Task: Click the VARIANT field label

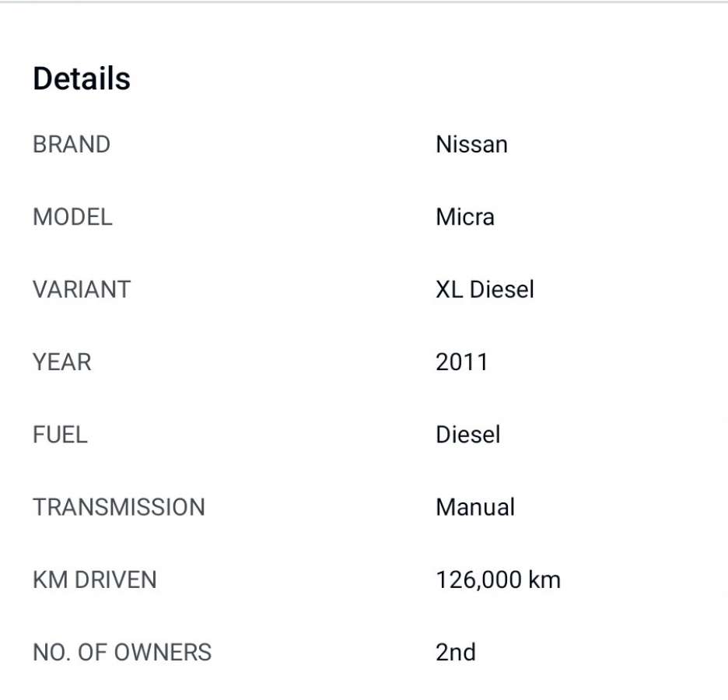Action: 82,289
